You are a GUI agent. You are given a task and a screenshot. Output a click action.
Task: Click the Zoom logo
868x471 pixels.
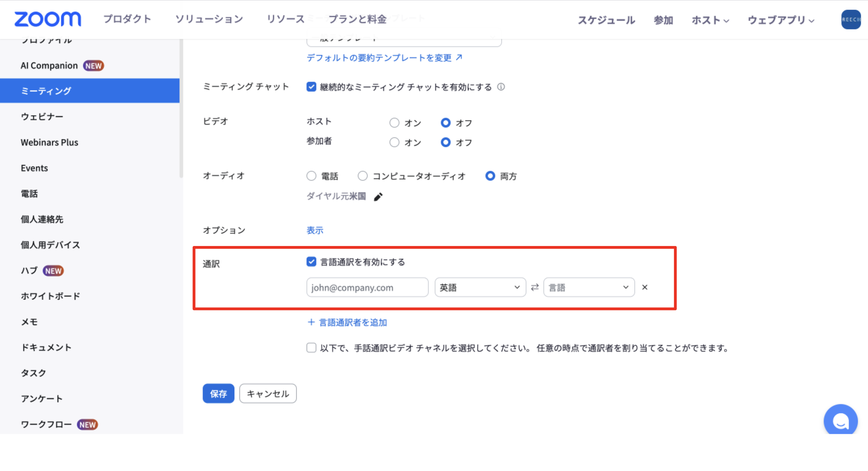[x=47, y=19]
